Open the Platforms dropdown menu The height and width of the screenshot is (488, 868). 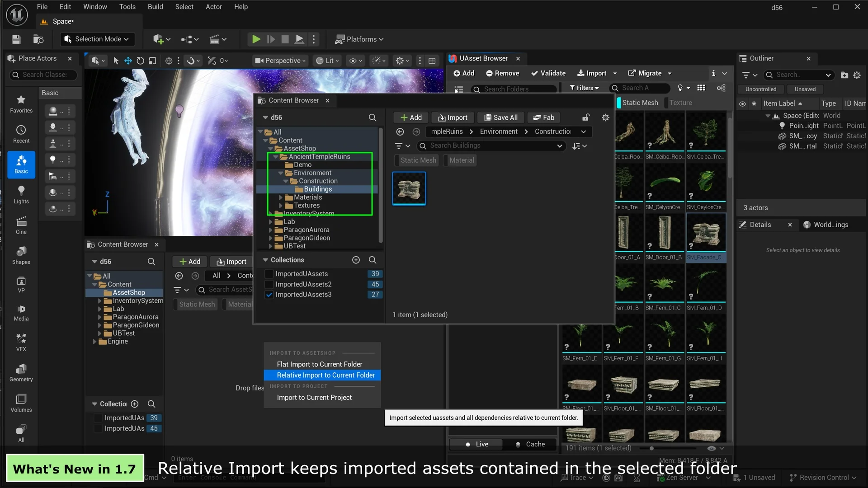tap(359, 39)
